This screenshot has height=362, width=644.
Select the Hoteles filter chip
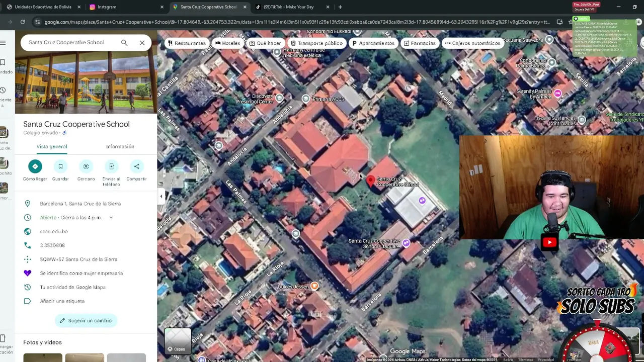coord(227,43)
